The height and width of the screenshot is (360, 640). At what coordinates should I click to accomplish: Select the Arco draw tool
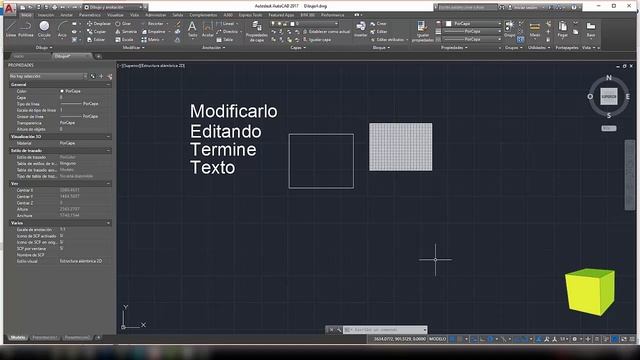click(x=62, y=29)
